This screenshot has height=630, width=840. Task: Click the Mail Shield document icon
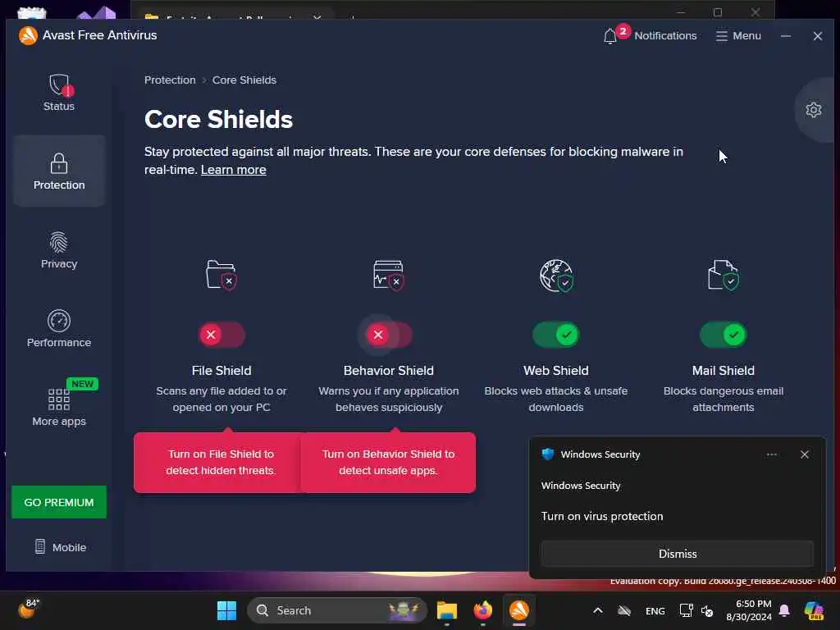coord(724,275)
